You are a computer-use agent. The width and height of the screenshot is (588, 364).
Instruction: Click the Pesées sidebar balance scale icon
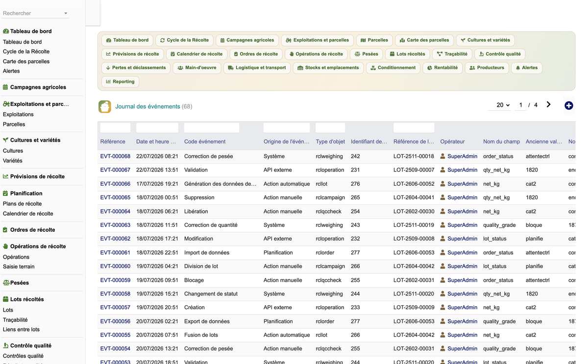tap(6, 283)
